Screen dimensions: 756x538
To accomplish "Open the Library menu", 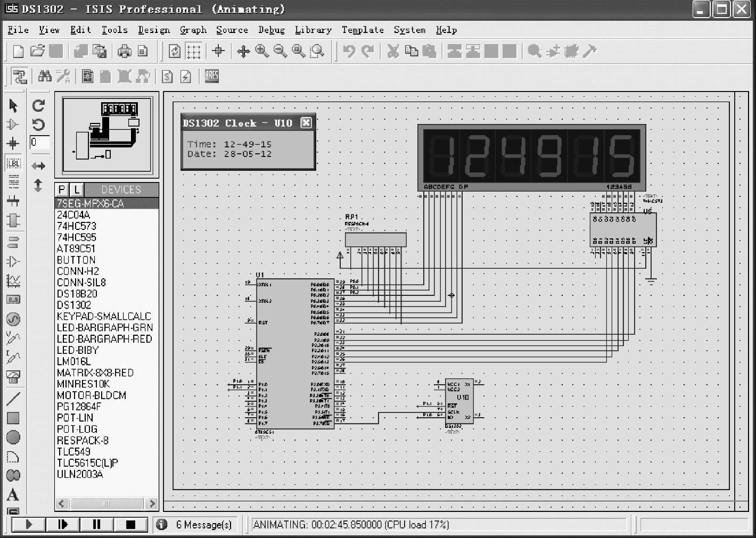I will point(313,30).
